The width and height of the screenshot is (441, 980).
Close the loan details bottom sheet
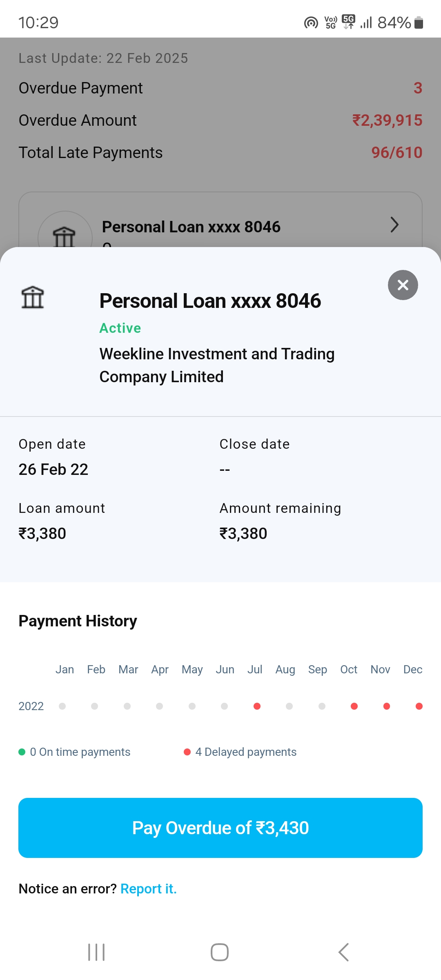click(x=403, y=285)
